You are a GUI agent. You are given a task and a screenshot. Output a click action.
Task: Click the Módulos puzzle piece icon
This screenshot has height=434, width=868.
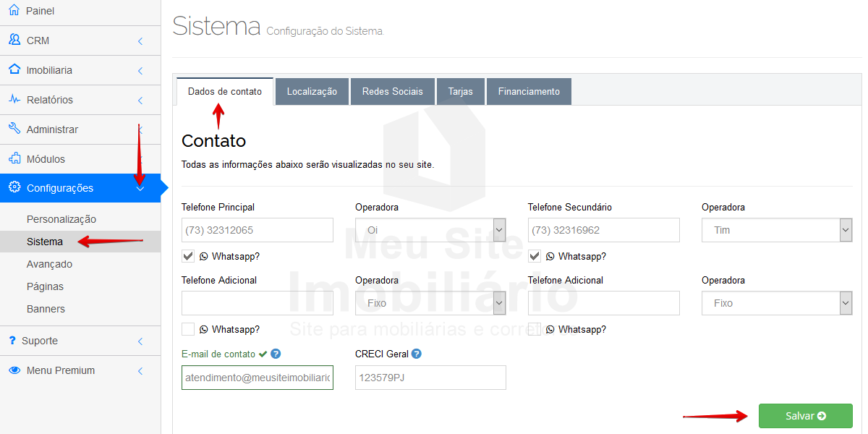click(14, 158)
